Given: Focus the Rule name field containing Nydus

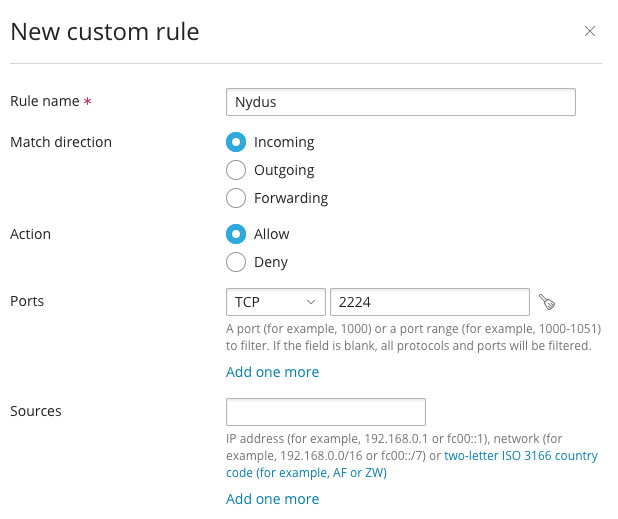Looking at the screenshot, I should pyautogui.click(x=401, y=102).
